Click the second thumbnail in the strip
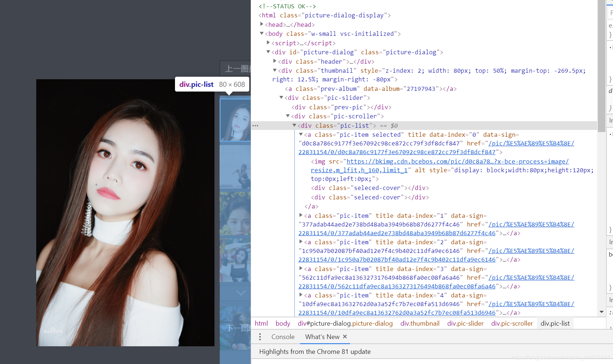The height and width of the screenshot is (364, 613). tap(235, 167)
